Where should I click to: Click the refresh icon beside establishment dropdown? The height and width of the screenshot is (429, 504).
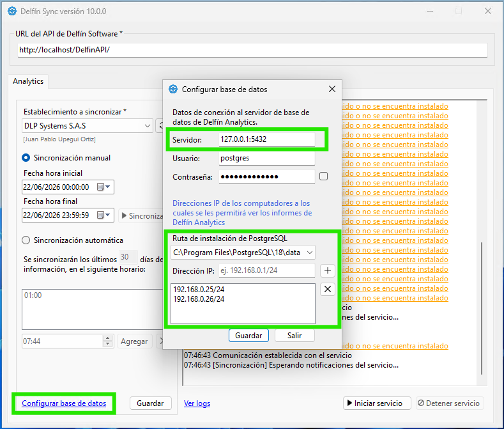(x=160, y=126)
